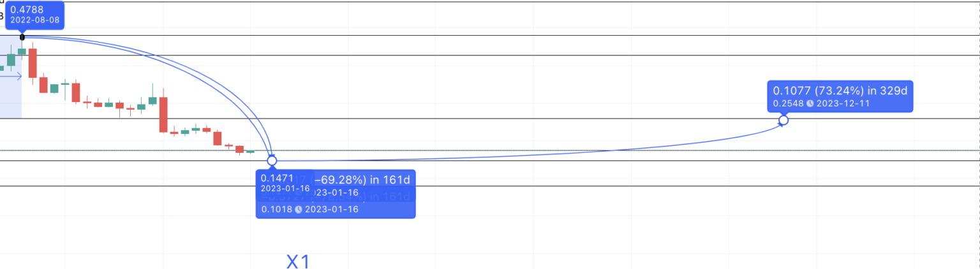Click the white endpoint circle for 2023-12-11

(x=783, y=120)
